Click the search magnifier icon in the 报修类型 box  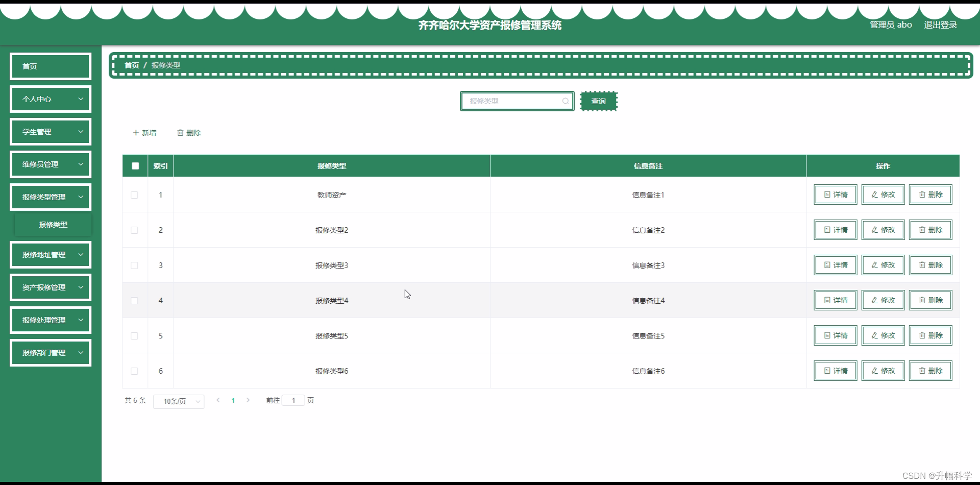click(x=566, y=101)
